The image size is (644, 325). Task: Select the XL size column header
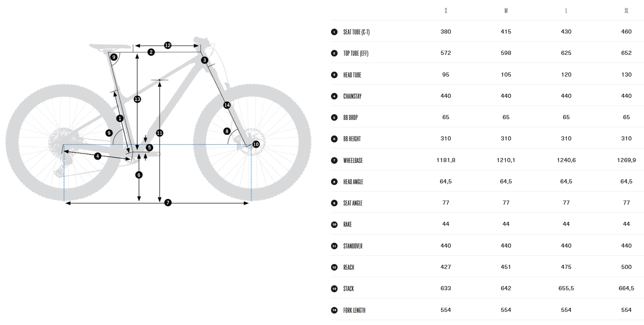pos(626,11)
